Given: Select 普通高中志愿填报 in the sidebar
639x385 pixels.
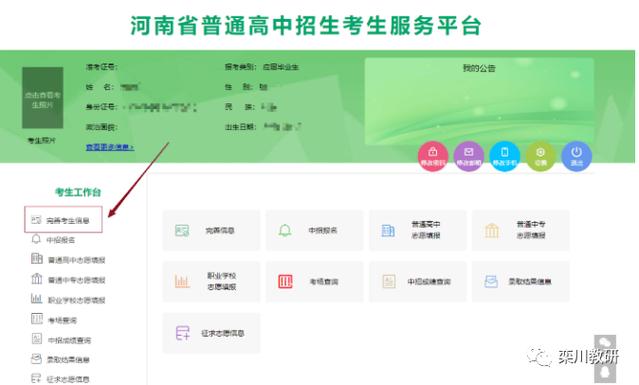Looking at the screenshot, I should 68,260.
